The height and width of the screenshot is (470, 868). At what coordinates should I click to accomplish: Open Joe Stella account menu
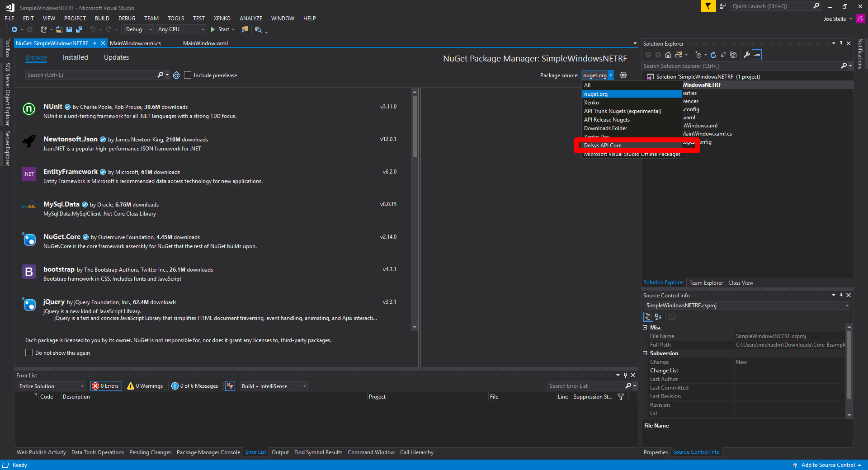837,19
